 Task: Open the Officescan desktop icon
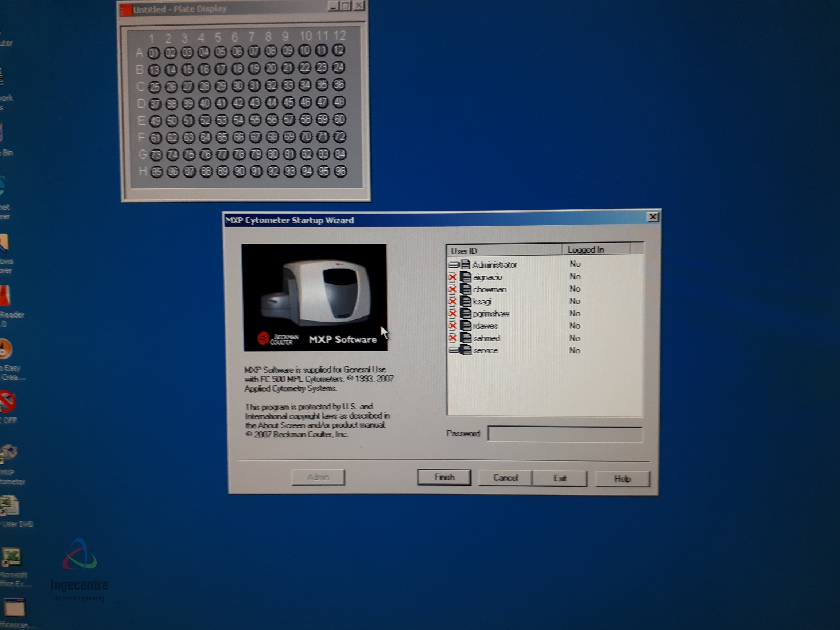click(x=15, y=613)
